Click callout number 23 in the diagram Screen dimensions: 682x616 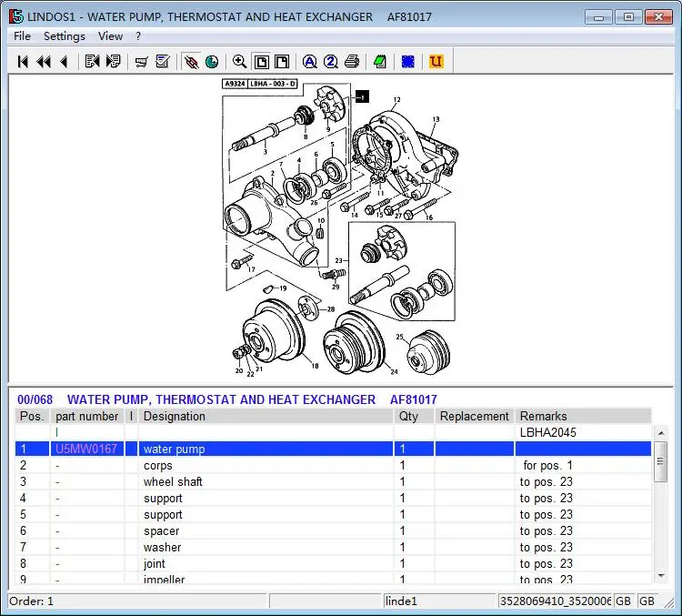[x=339, y=260]
